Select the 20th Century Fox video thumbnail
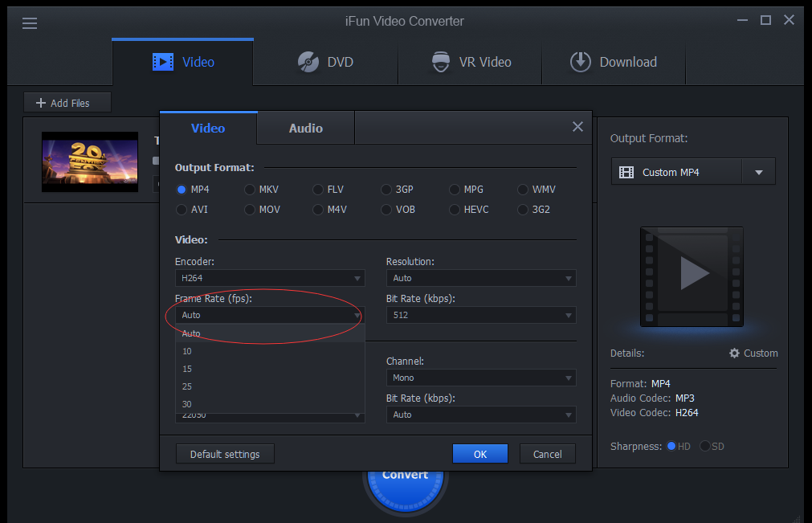The image size is (812, 523). [x=90, y=161]
